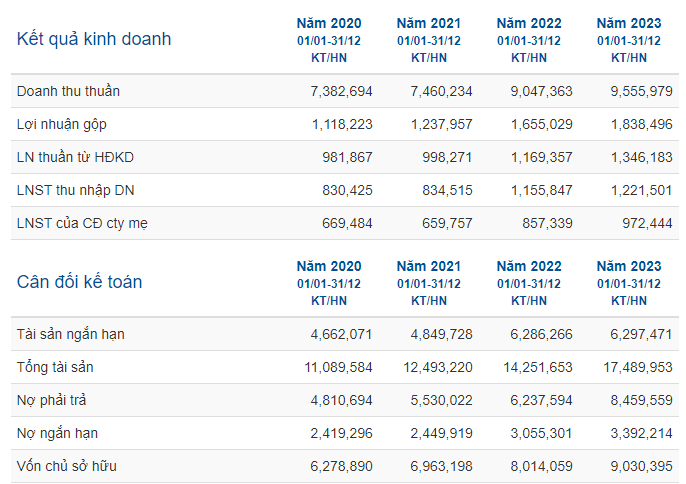Screen dimensions: 686x484
Task: Click the value 6,963,198
Action: [441, 466]
